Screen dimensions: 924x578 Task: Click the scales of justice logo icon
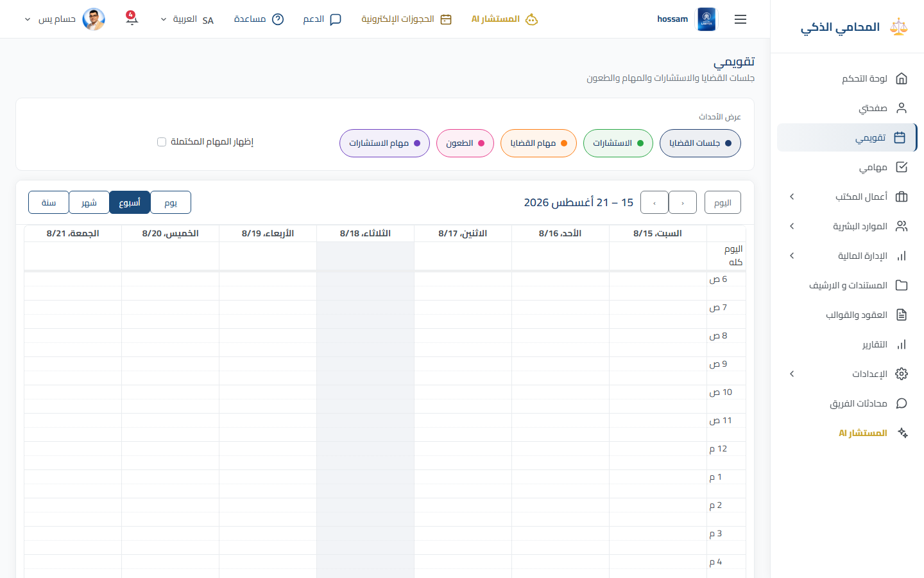pyautogui.click(x=899, y=27)
